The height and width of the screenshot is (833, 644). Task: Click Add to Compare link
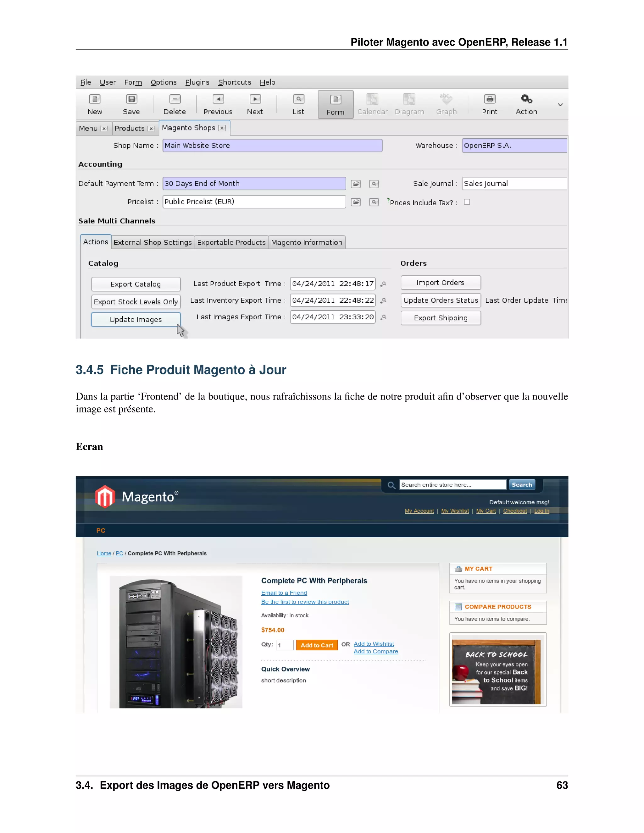[x=376, y=651]
